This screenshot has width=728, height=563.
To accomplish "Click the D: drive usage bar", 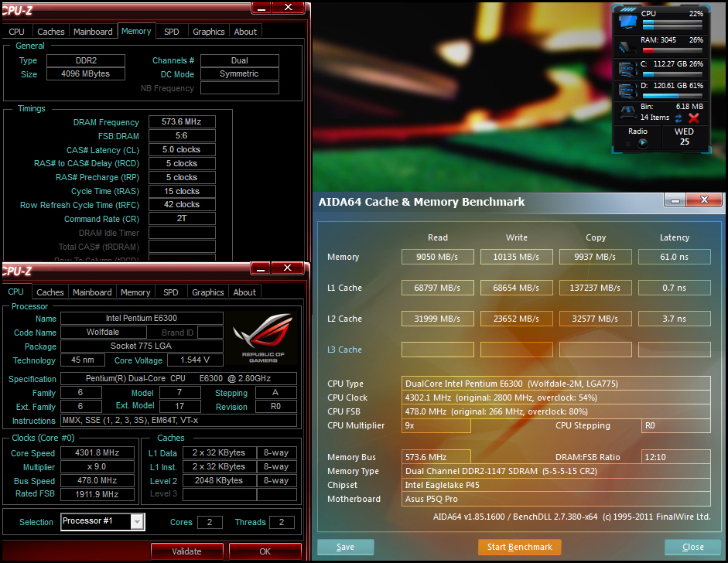I will (672, 96).
